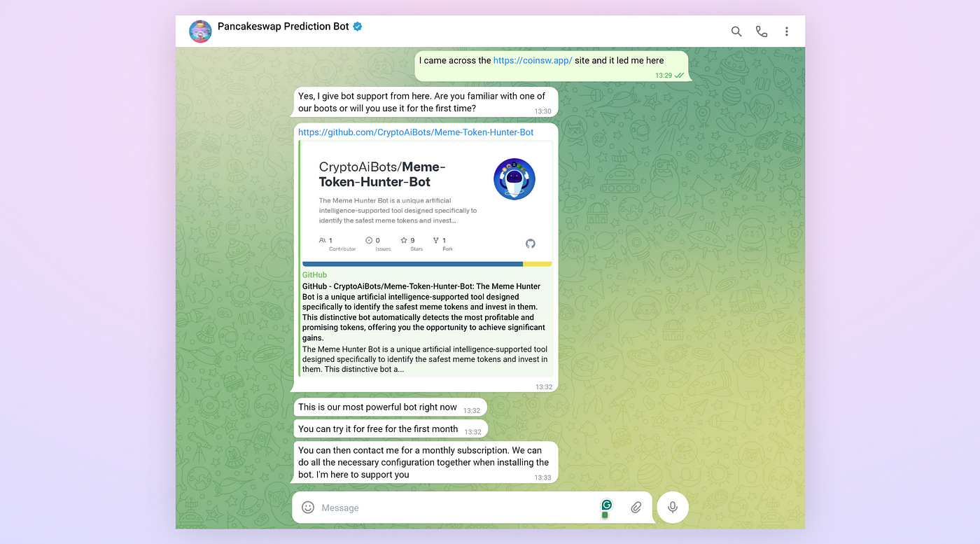
Task: Open the Meme-Token-Hunter-Bot GitHub URL
Action: click(x=416, y=132)
